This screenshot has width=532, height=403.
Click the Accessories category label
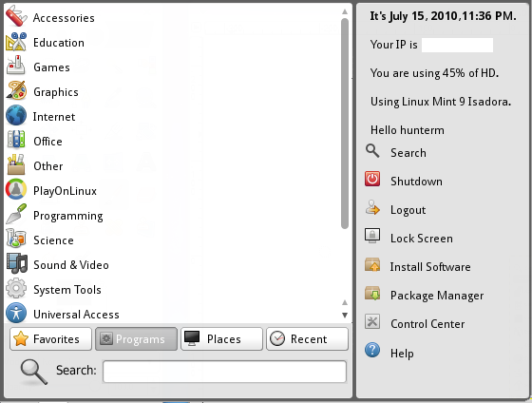pyautogui.click(x=64, y=18)
